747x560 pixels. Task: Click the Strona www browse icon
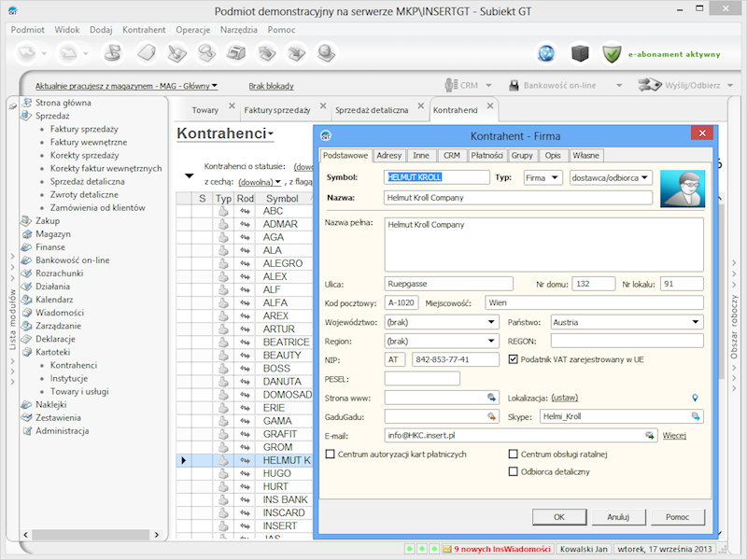491,398
